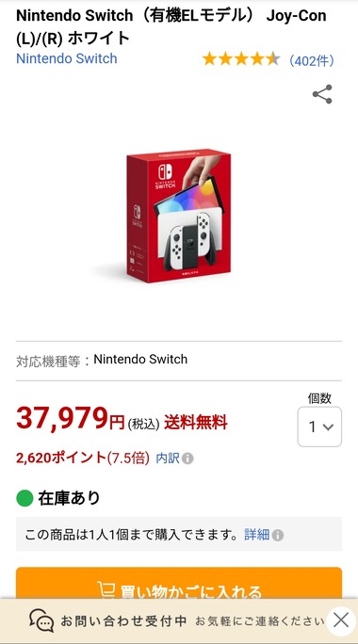Click the product title heading
Viewport: 358px width, 644px height.
pyautogui.click(x=171, y=27)
